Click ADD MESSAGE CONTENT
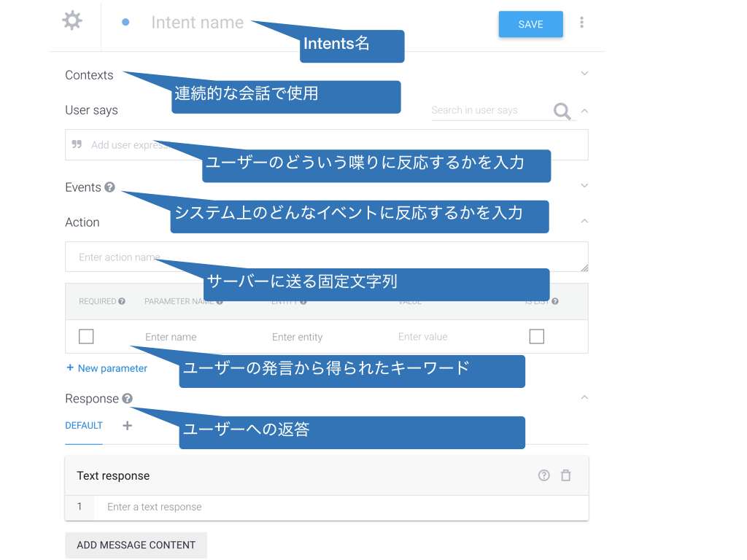The height and width of the screenshot is (560, 747). (136, 545)
